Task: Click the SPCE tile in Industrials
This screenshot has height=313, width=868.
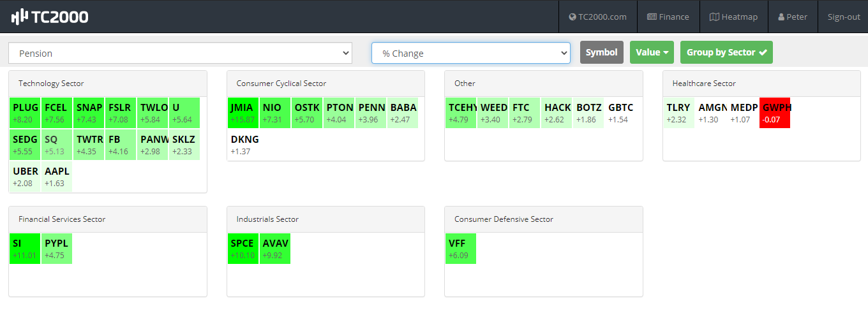Action: (x=243, y=249)
